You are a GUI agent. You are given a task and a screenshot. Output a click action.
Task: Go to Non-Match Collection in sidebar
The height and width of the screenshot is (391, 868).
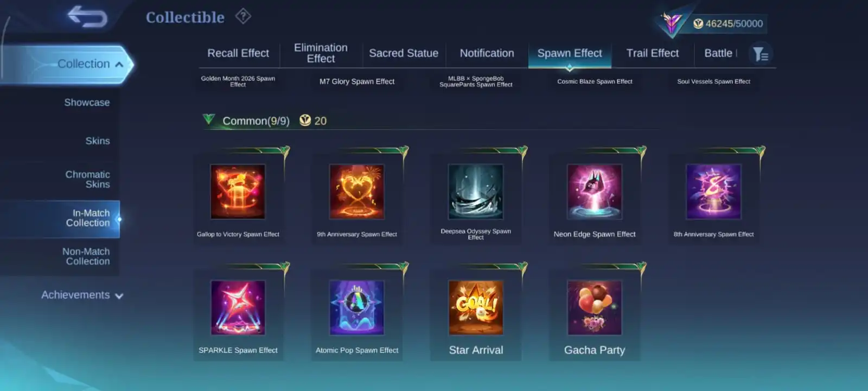[x=86, y=256]
